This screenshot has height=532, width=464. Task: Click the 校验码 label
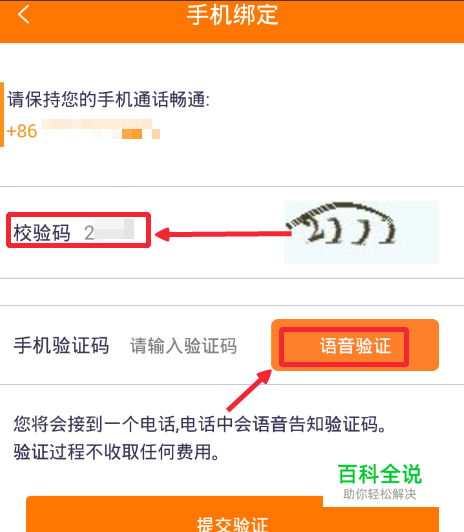[x=42, y=233]
